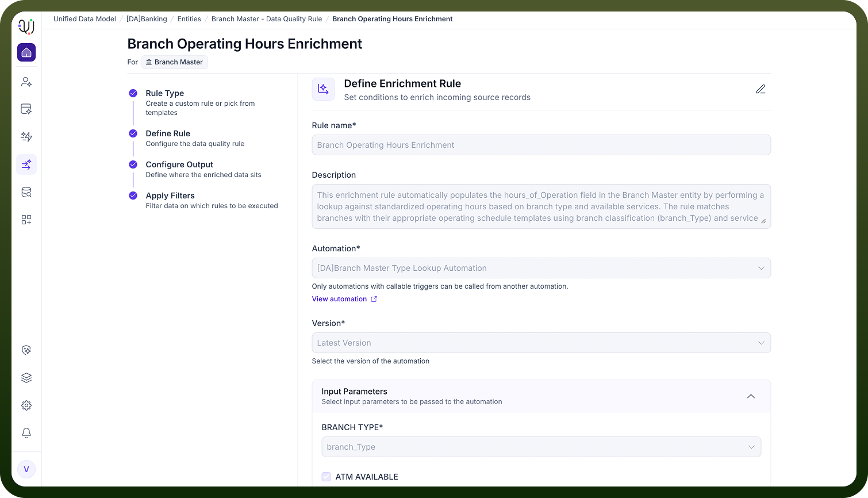Open the lightning automation icon in sidebar
This screenshot has height=498, width=868.
[x=26, y=137]
